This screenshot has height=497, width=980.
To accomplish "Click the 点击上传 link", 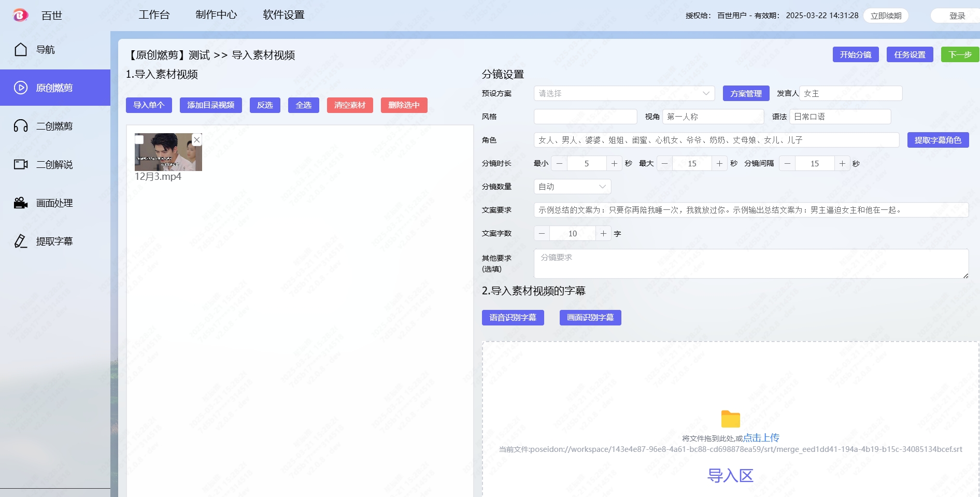I will pyautogui.click(x=761, y=438).
